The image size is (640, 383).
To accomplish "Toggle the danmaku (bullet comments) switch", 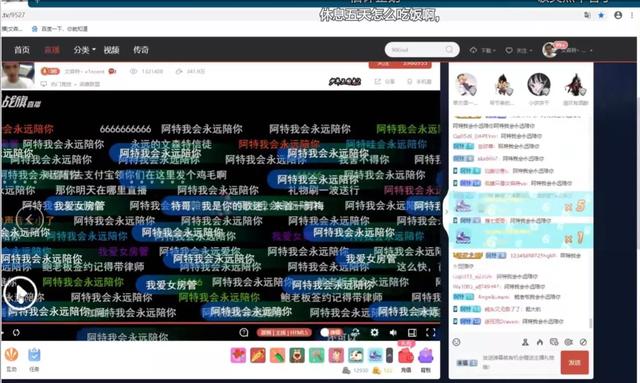I will [331, 332].
